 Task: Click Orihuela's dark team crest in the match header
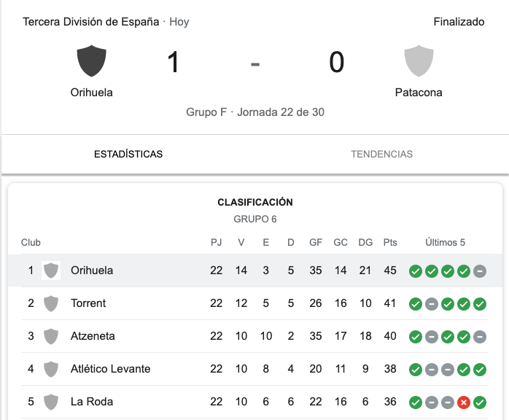(92, 61)
